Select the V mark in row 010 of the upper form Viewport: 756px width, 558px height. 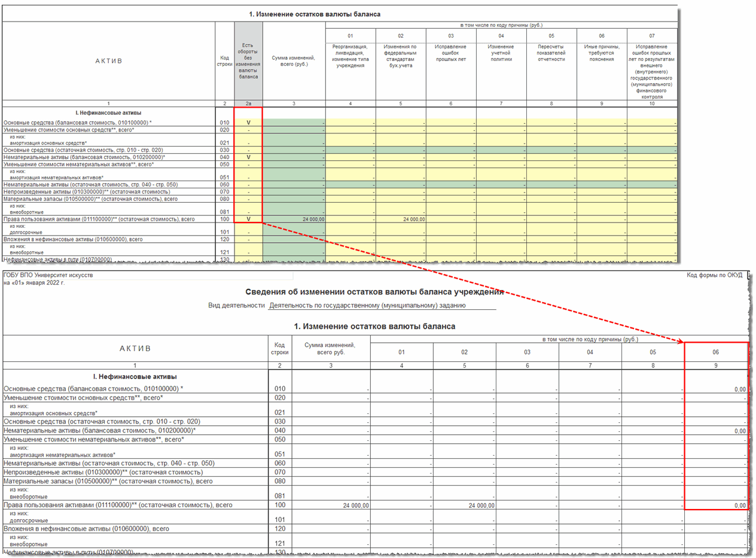(248, 122)
